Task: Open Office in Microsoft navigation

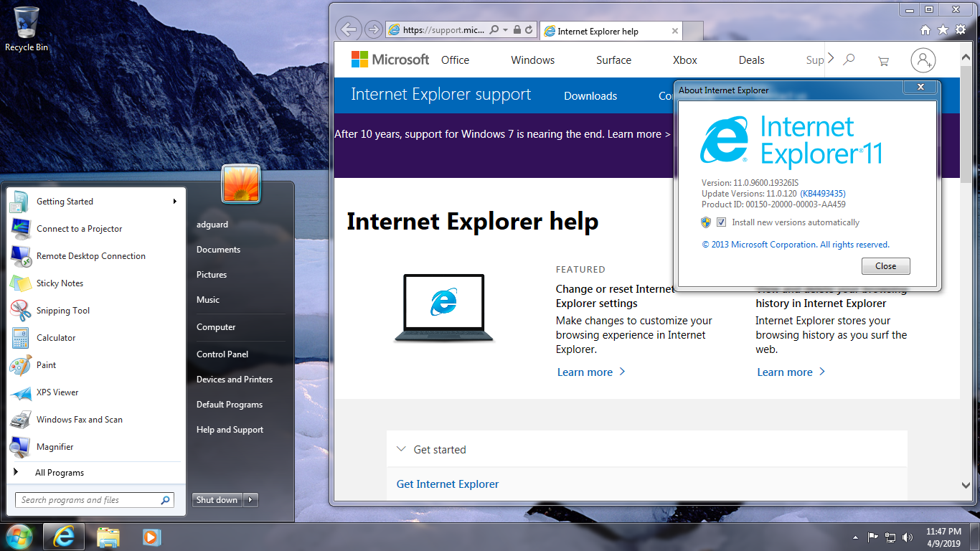Action: tap(455, 60)
